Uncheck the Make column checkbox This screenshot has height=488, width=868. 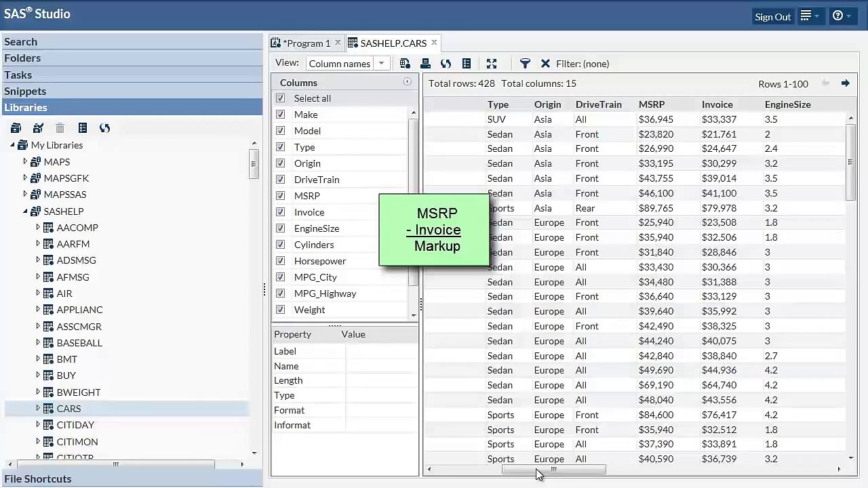click(280, 115)
